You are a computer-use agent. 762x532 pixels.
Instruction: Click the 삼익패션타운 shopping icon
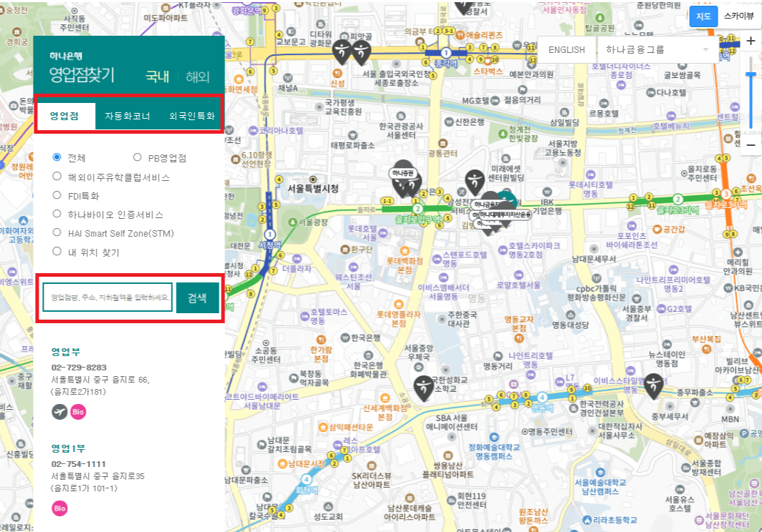(x=323, y=428)
